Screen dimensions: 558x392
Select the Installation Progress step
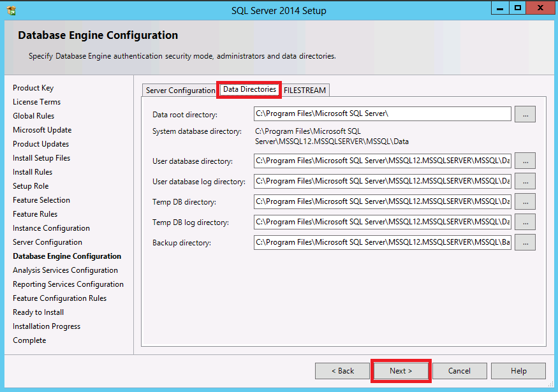point(47,326)
